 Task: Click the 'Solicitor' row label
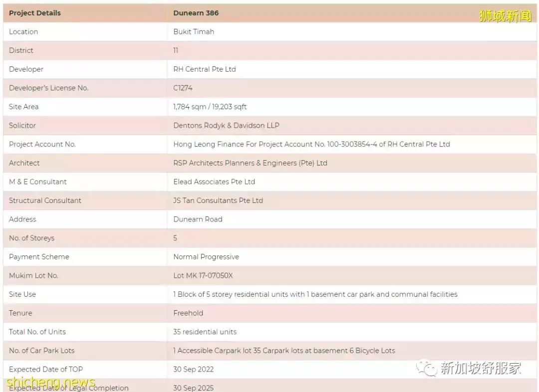pyautogui.click(x=22, y=125)
